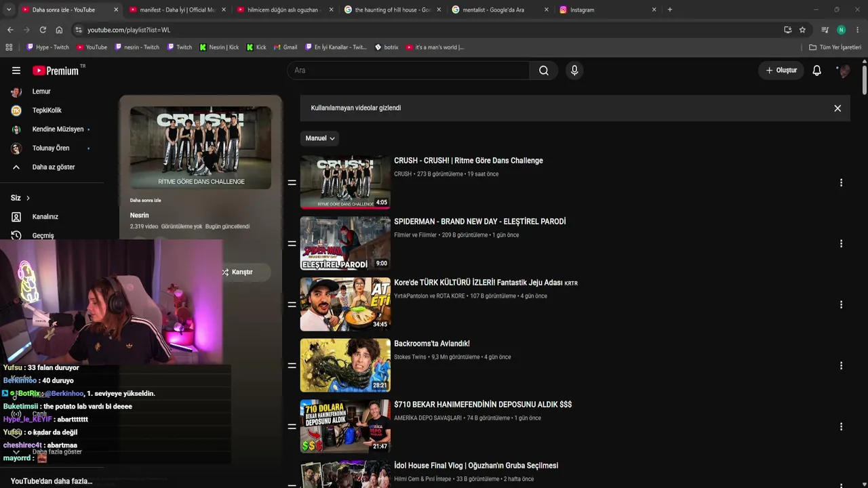Viewport: 868px width, 488px height.
Task: Open the Chrome three-dot menu
Action: [858, 30]
